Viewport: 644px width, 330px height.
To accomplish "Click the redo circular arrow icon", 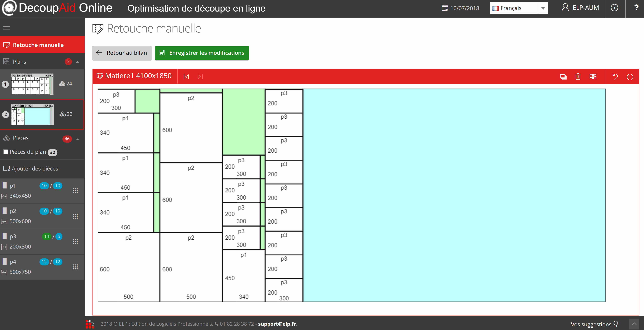I will coord(630,77).
